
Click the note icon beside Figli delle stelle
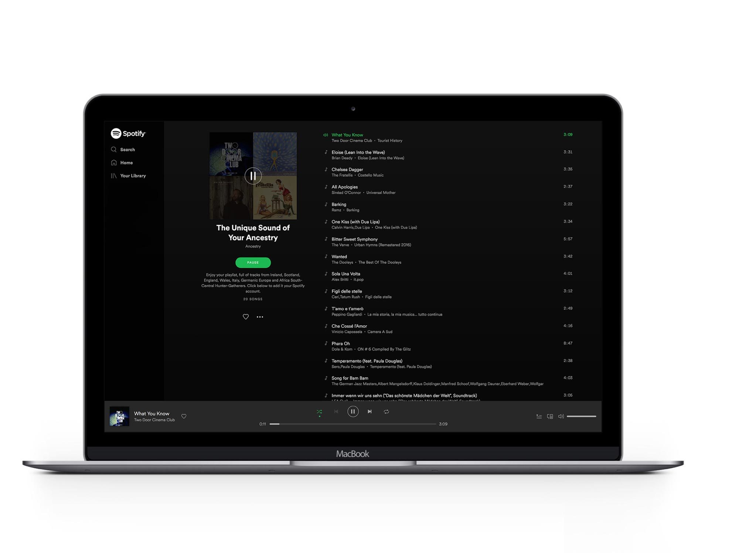pyautogui.click(x=326, y=291)
